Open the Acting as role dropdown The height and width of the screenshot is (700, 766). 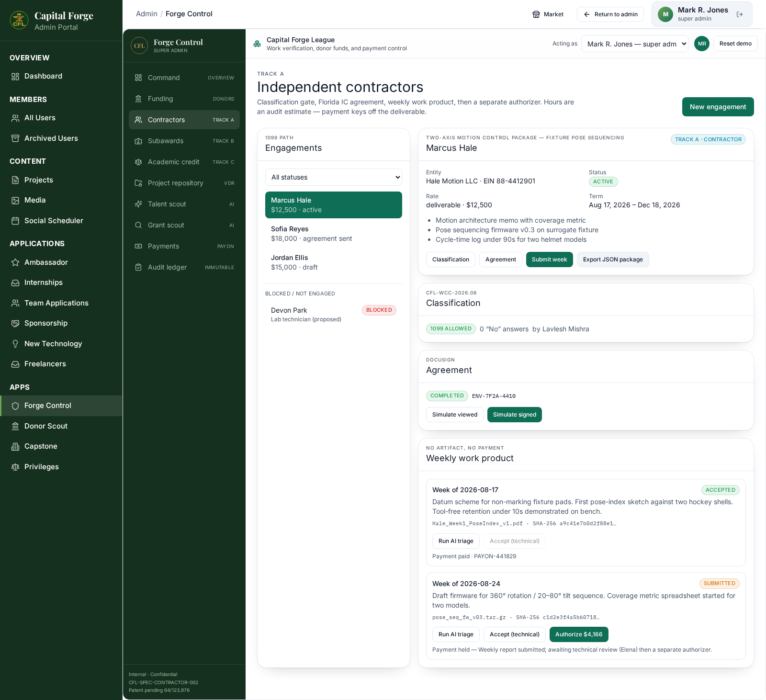(x=635, y=44)
